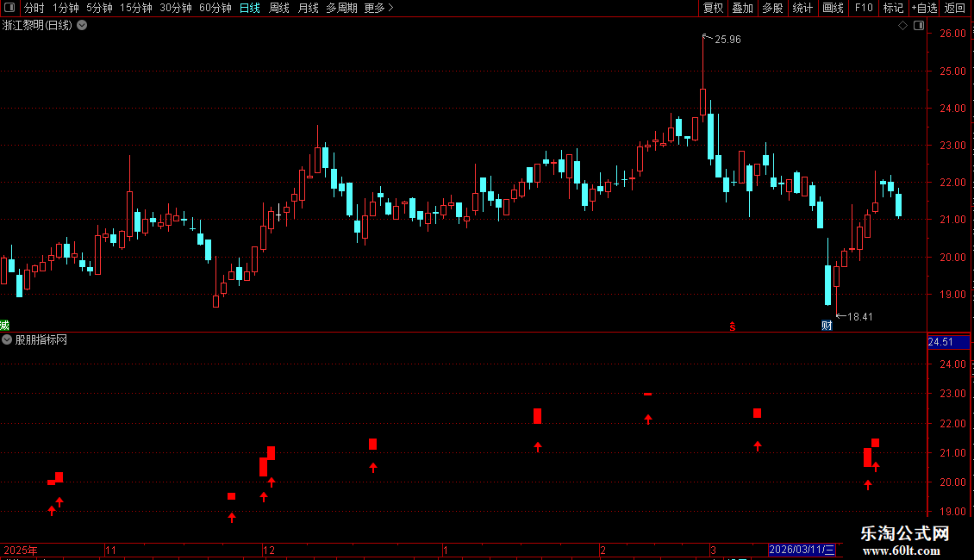
Task: Click the 24.51 indicator value box
Action: (x=948, y=342)
